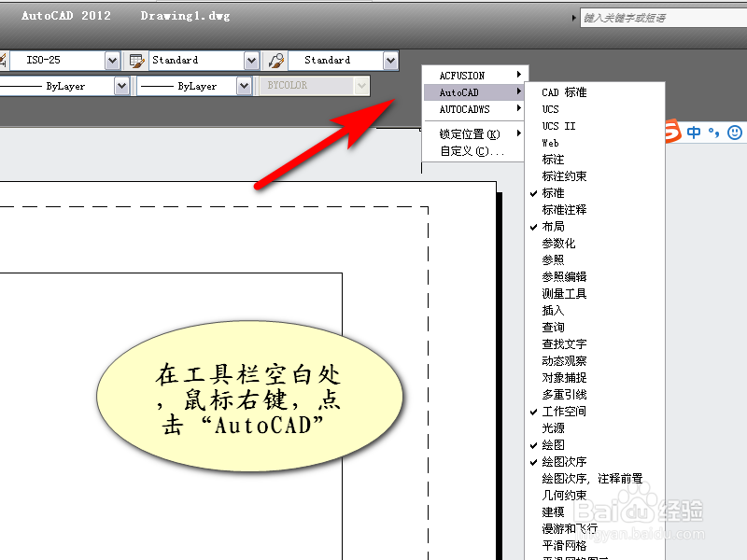This screenshot has height=560, width=747.
Task: Select 多重引线 toolbar entry
Action: [595, 394]
